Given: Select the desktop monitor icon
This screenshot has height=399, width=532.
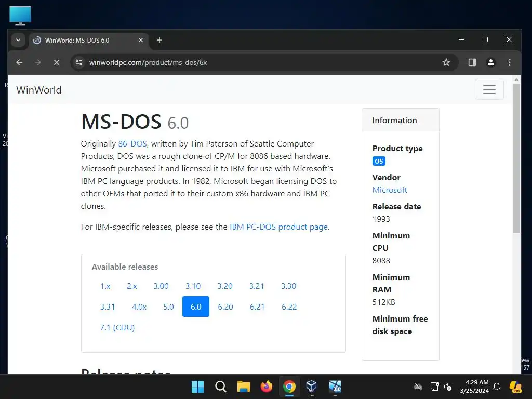Looking at the screenshot, I should tap(20, 16).
